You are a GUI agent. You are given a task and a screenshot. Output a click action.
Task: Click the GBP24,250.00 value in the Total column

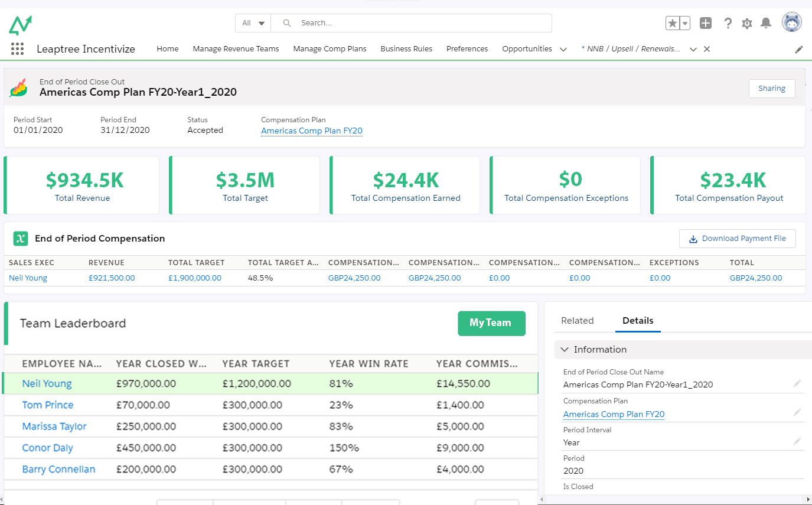click(x=756, y=278)
